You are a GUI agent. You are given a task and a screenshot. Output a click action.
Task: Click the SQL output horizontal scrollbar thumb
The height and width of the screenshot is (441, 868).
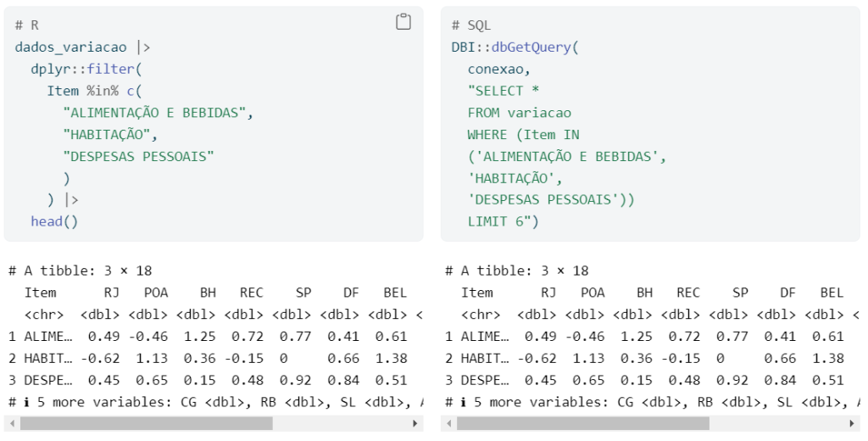coord(583,424)
